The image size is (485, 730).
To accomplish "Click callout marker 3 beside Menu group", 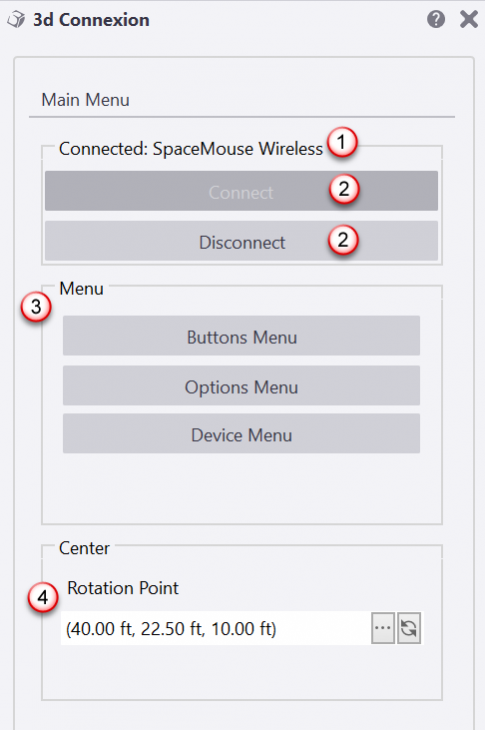I will tap(36, 307).
